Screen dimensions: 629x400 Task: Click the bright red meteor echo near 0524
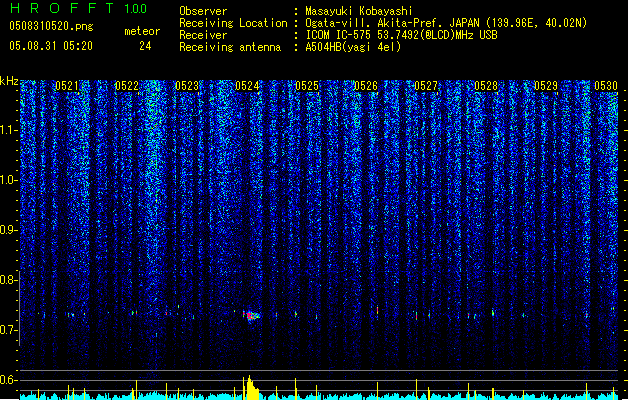(x=251, y=316)
